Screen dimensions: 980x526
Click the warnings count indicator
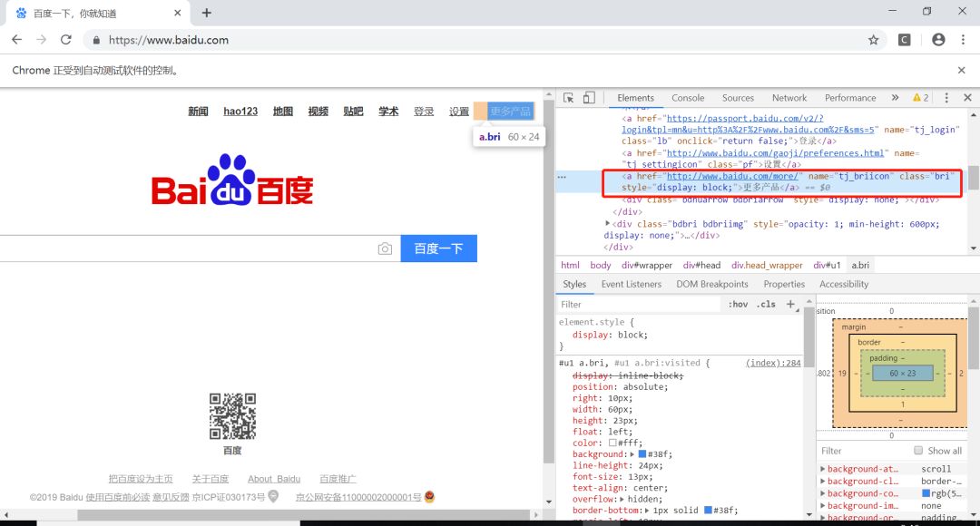point(921,98)
